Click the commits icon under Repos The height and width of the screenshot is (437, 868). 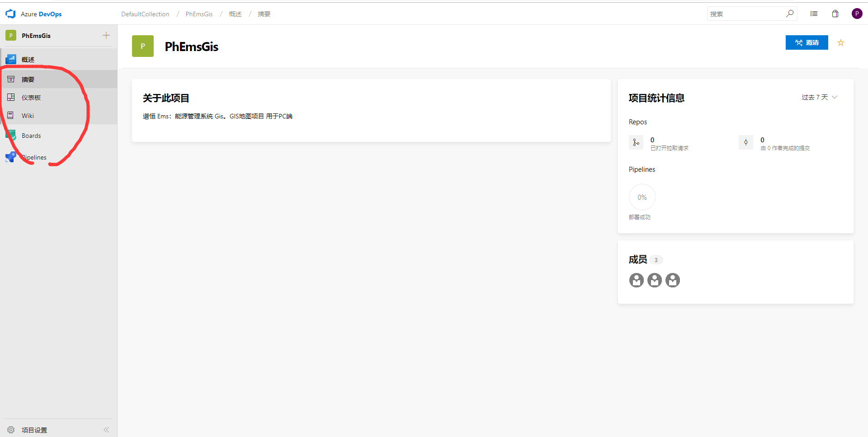746,143
